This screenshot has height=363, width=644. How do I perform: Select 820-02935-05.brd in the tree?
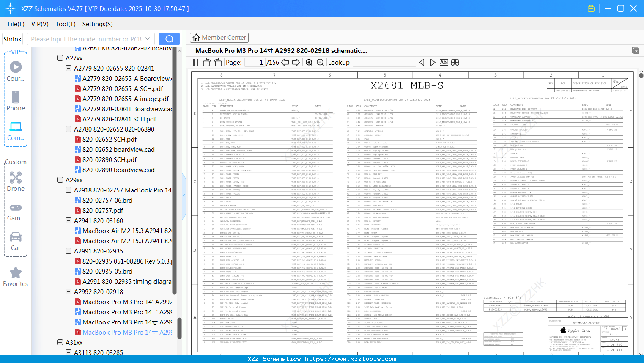[107, 271]
